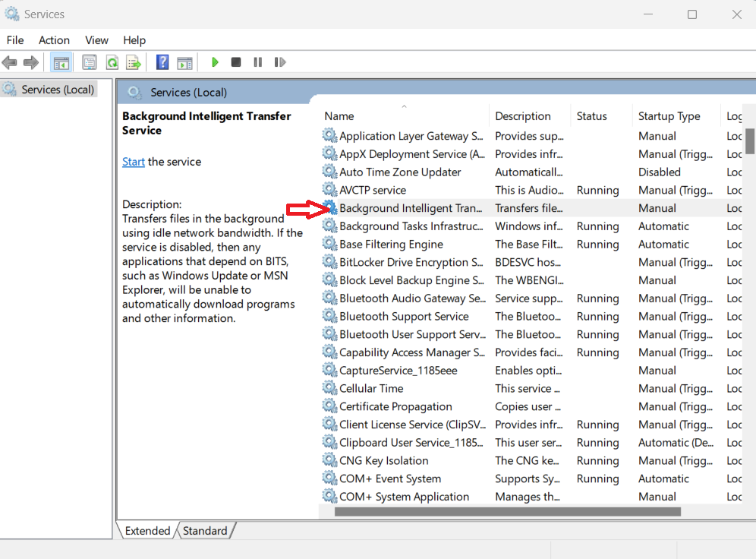Sort list by Startup Type column header
Viewport: 756px width, 559px height.
pos(669,116)
